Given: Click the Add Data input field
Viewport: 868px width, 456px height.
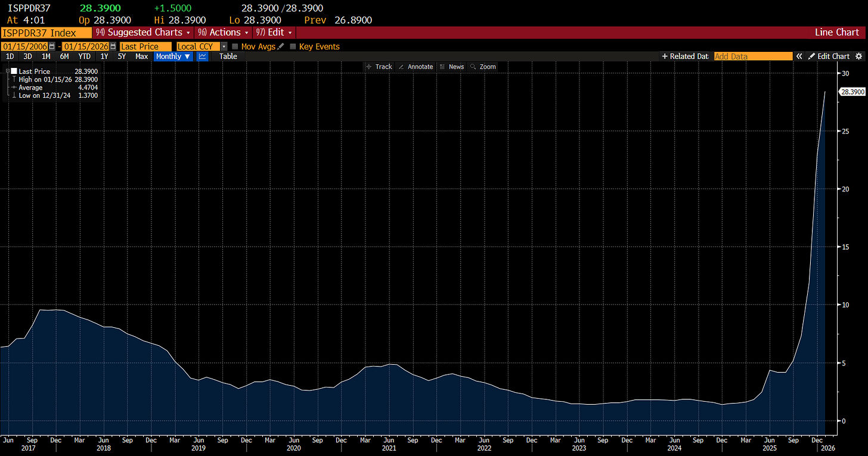Looking at the screenshot, I should 754,57.
